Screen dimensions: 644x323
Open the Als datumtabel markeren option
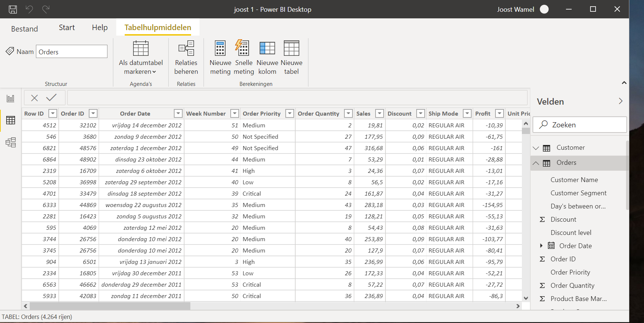(141, 58)
